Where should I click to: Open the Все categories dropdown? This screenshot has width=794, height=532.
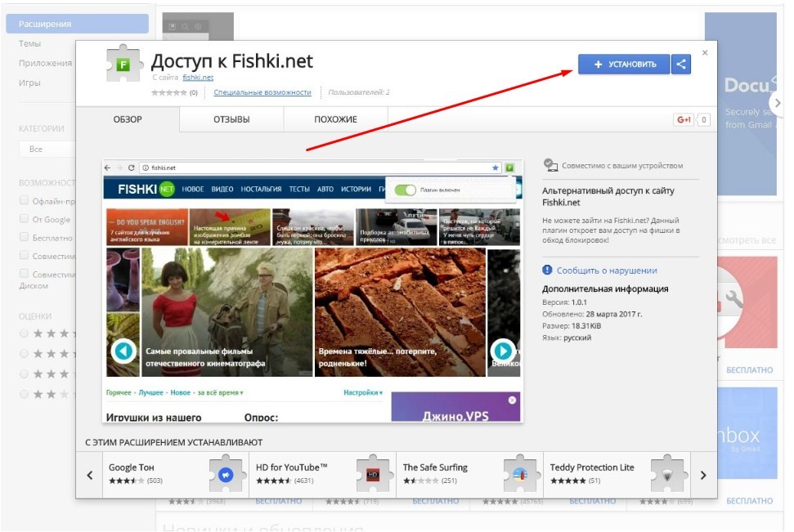click(47, 150)
